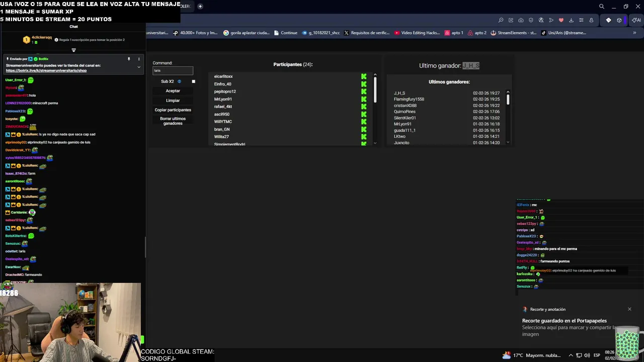
Task: Click the camera snapshot icon in browser toolbar
Action: coord(521,20)
